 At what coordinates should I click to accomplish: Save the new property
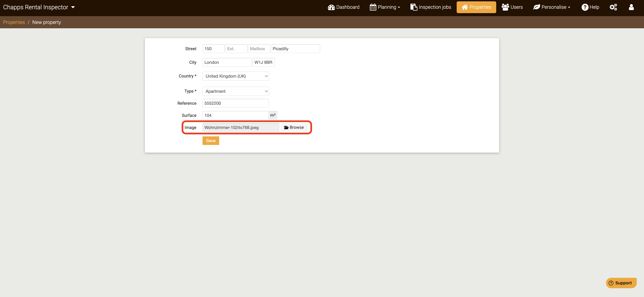(x=211, y=140)
